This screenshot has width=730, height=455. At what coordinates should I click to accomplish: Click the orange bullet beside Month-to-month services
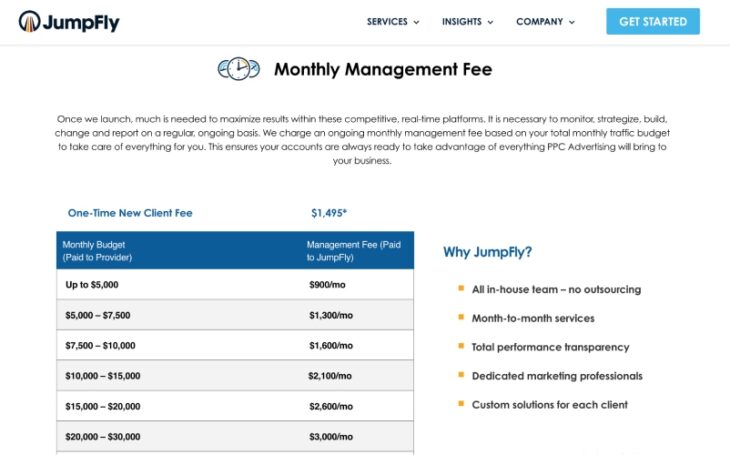point(460,318)
